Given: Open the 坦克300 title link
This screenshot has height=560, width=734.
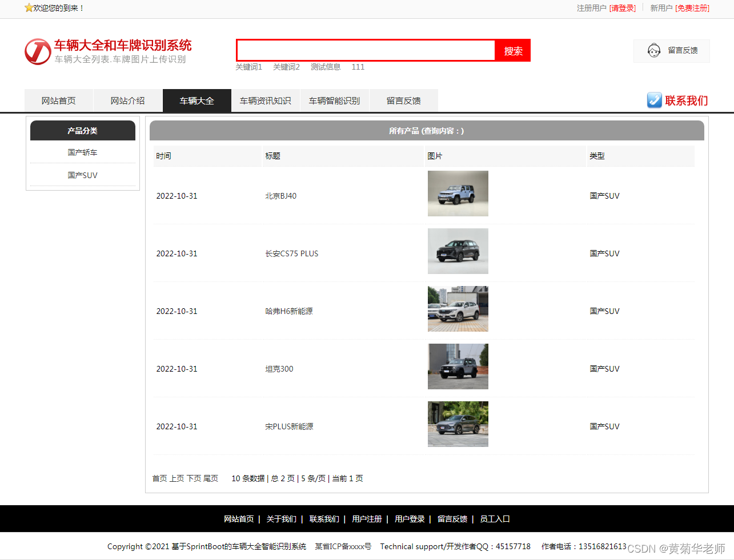Looking at the screenshot, I should click(x=279, y=369).
